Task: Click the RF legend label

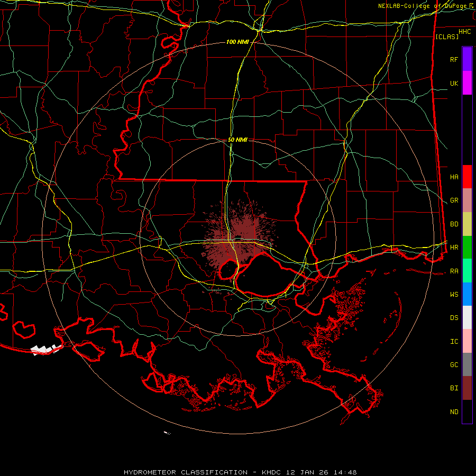Action: point(454,59)
